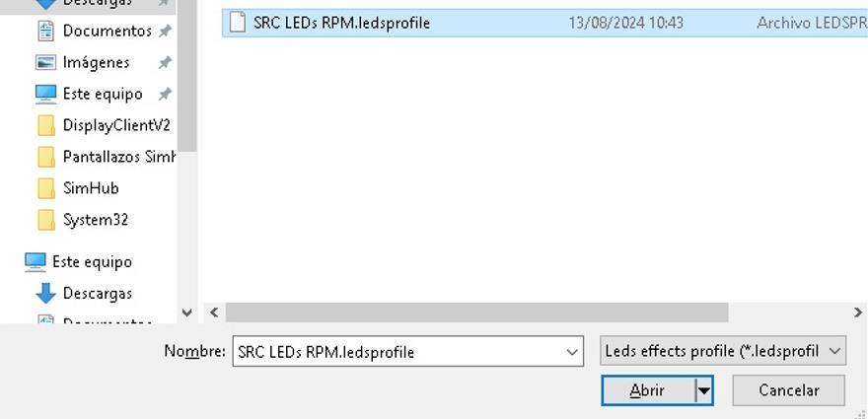Viewport: 868px width, 419px height.
Task: Open the Leds effects profile file type dropdown
Action: [x=722, y=351]
